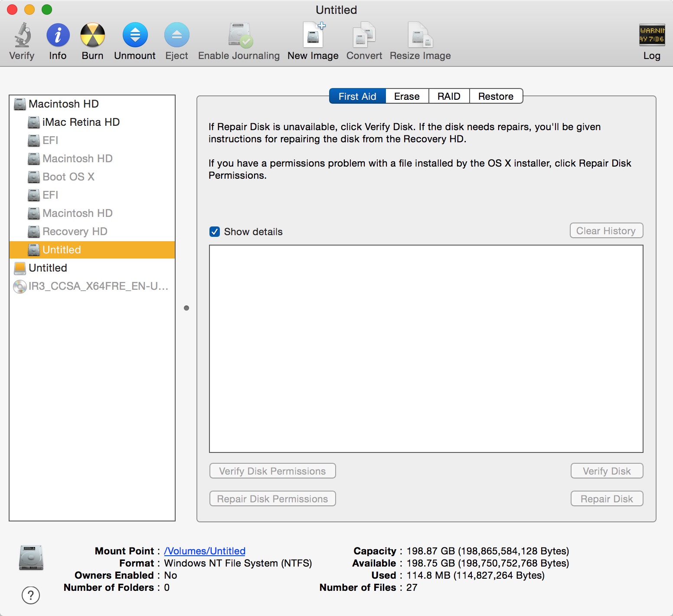The width and height of the screenshot is (673, 616).
Task: Click the Verify Disk button
Action: [606, 471]
